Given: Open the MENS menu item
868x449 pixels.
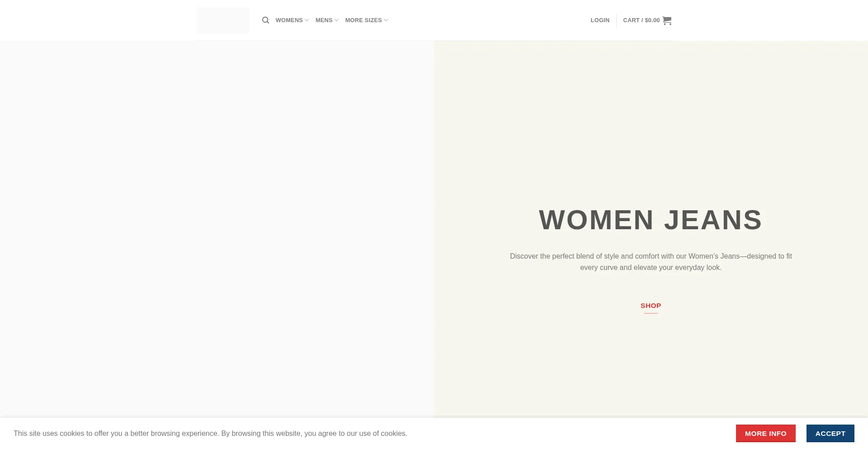Looking at the screenshot, I should point(324,20).
